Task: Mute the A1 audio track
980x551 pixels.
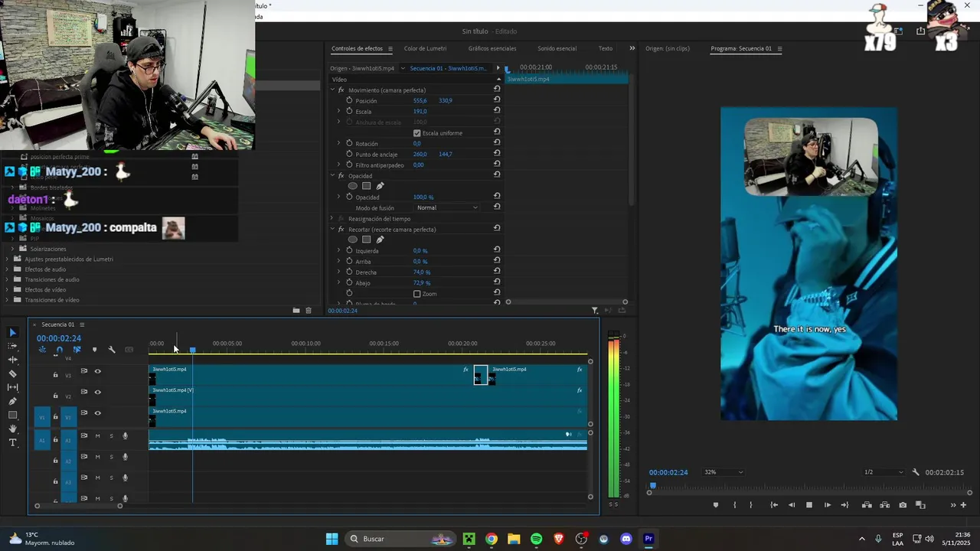Action: (97, 436)
